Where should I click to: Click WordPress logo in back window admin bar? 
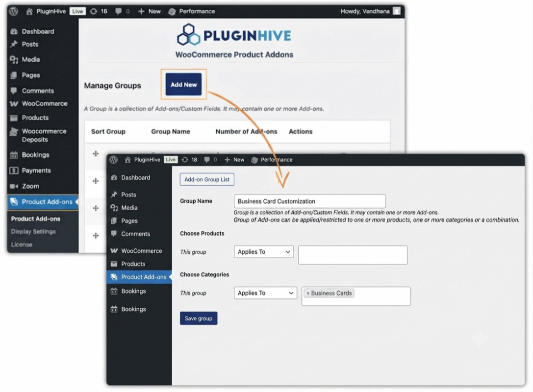point(14,11)
